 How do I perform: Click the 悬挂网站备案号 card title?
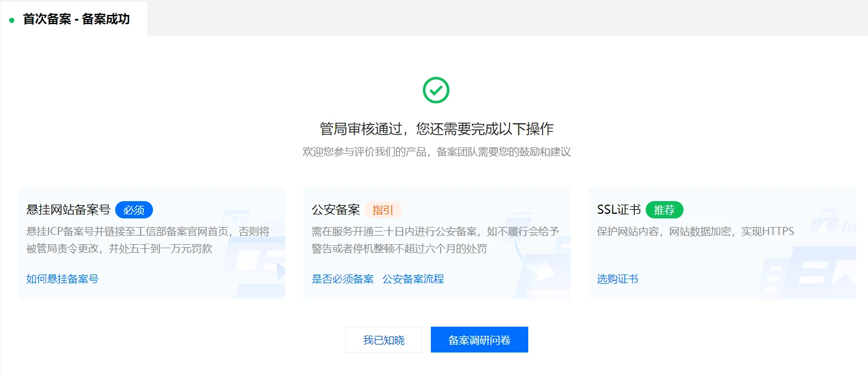68,210
